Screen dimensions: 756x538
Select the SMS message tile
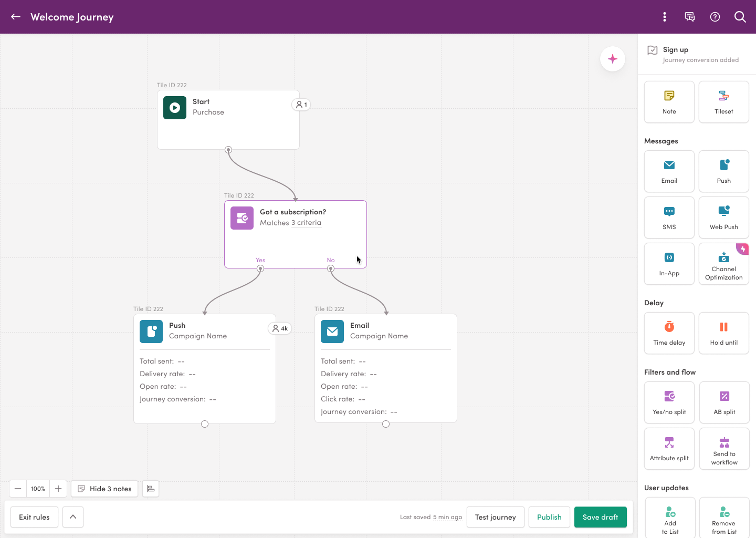tap(669, 218)
